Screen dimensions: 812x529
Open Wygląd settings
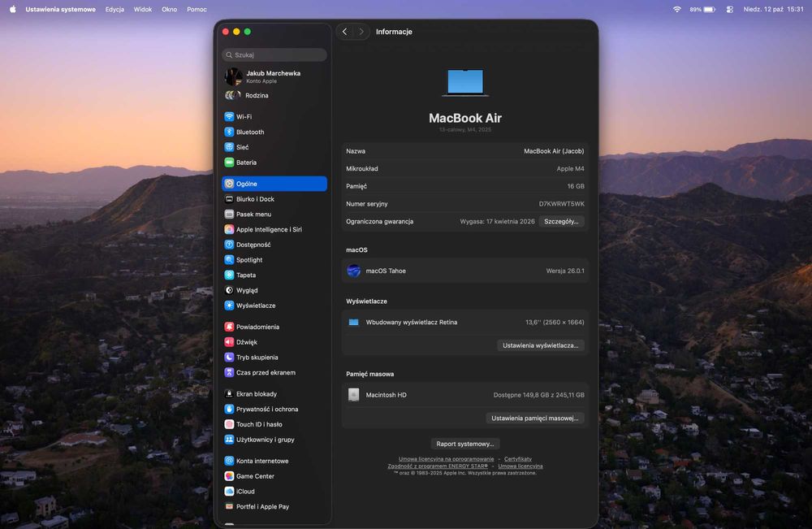point(274,290)
